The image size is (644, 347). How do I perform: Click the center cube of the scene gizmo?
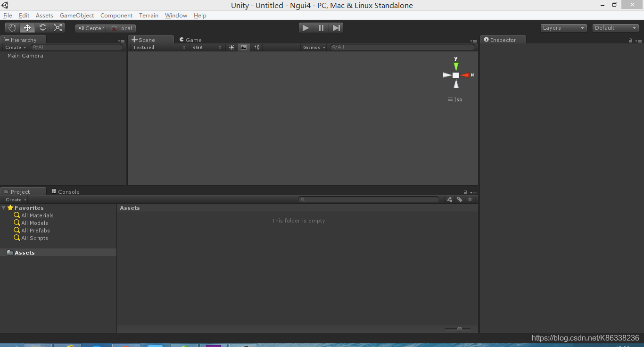(x=456, y=75)
